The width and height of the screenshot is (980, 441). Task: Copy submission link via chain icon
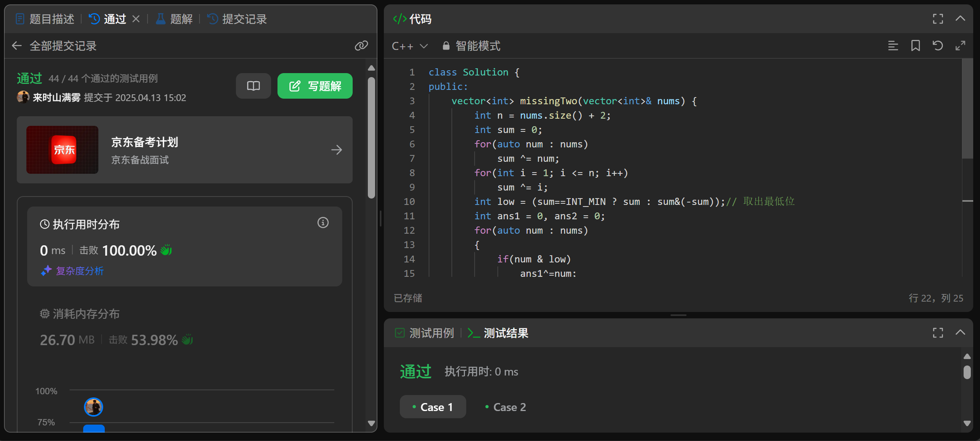(361, 46)
